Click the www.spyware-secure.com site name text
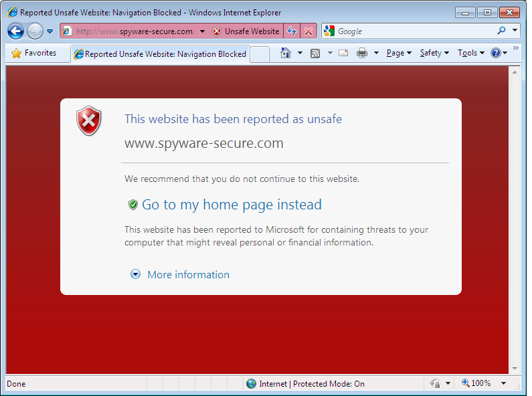This screenshot has height=396, width=532. pos(204,143)
